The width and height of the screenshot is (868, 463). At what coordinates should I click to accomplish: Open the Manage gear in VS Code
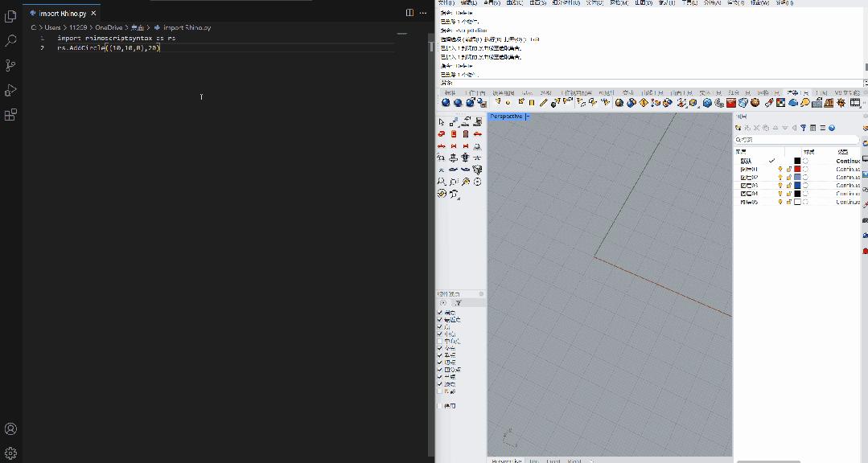pos(10,453)
